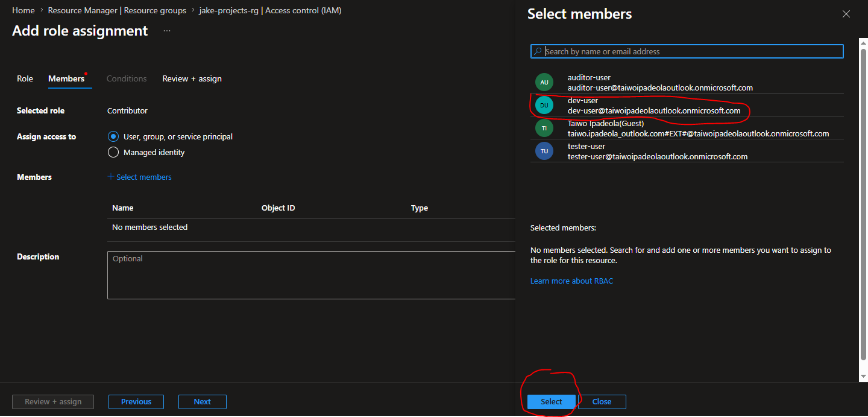The width and height of the screenshot is (868, 417).
Task: Select tester-user from the member list
Action: [x=687, y=151]
